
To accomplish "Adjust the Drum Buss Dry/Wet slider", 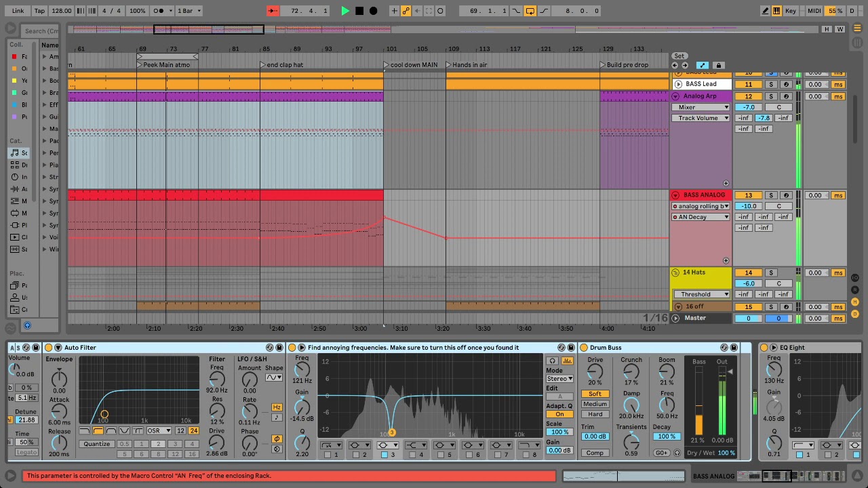I will [726, 453].
